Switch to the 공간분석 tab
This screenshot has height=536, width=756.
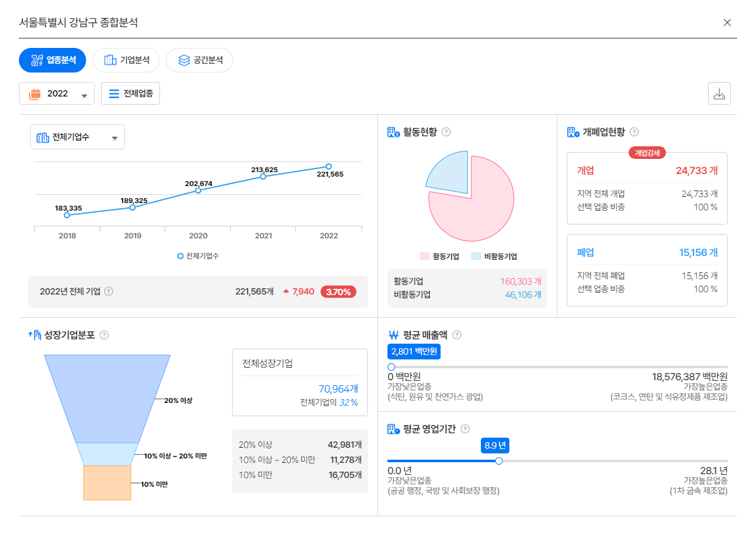199,60
